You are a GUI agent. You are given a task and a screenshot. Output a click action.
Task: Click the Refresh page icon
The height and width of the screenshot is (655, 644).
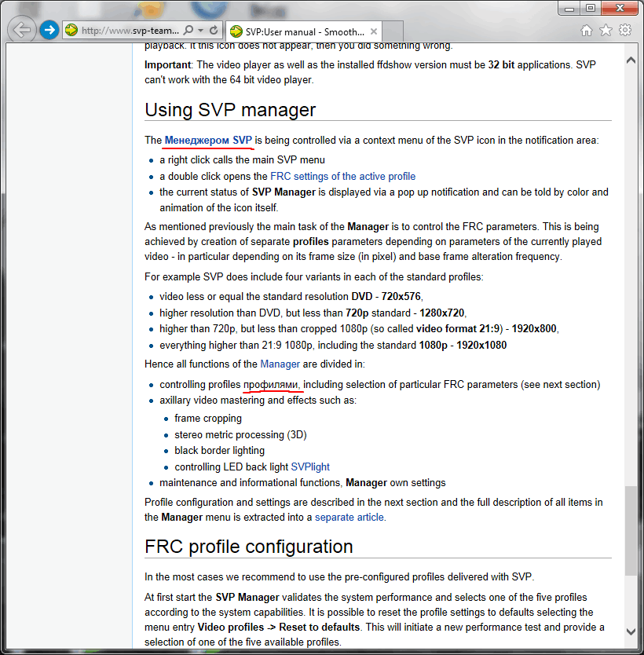click(214, 30)
